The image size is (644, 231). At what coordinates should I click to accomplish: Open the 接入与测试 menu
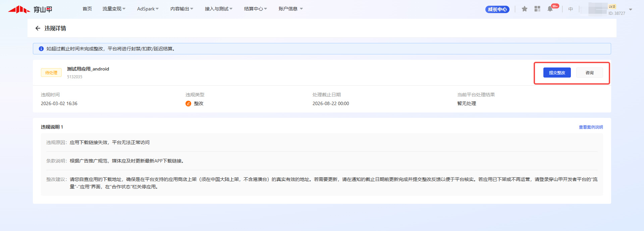[x=218, y=9]
